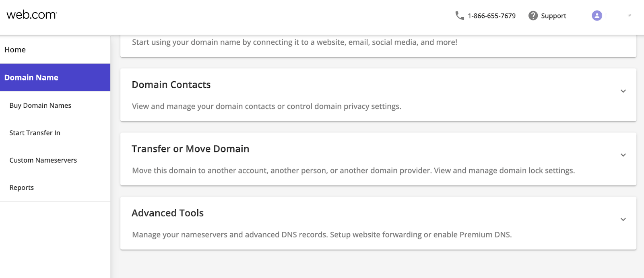Click the Domain Contacts heading
Viewport: 644px width, 278px height.
pyautogui.click(x=171, y=84)
